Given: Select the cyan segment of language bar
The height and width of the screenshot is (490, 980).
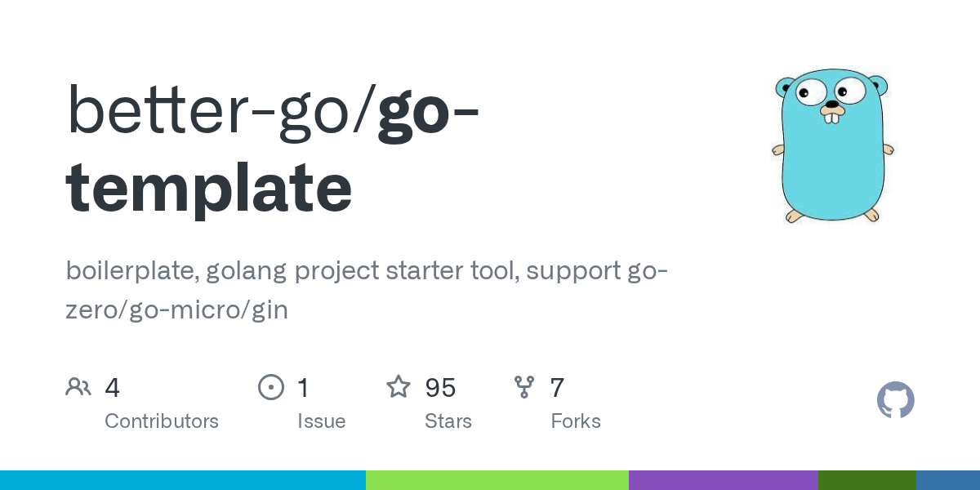Looking at the screenshot, I should [183, 480].
